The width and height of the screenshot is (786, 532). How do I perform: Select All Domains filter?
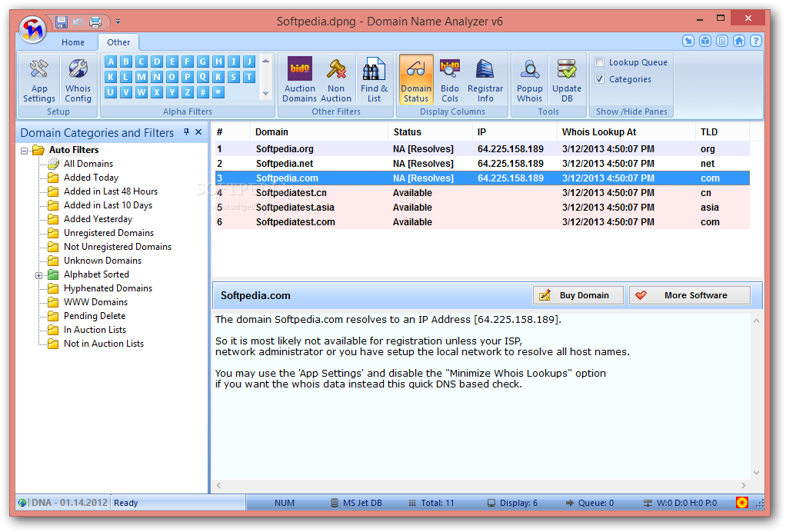[x=88, y=164]
